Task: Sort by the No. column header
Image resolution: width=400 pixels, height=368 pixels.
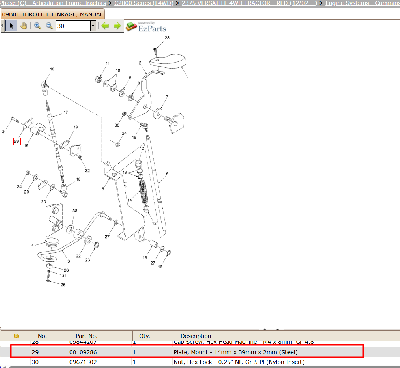Action: point(41,336)
